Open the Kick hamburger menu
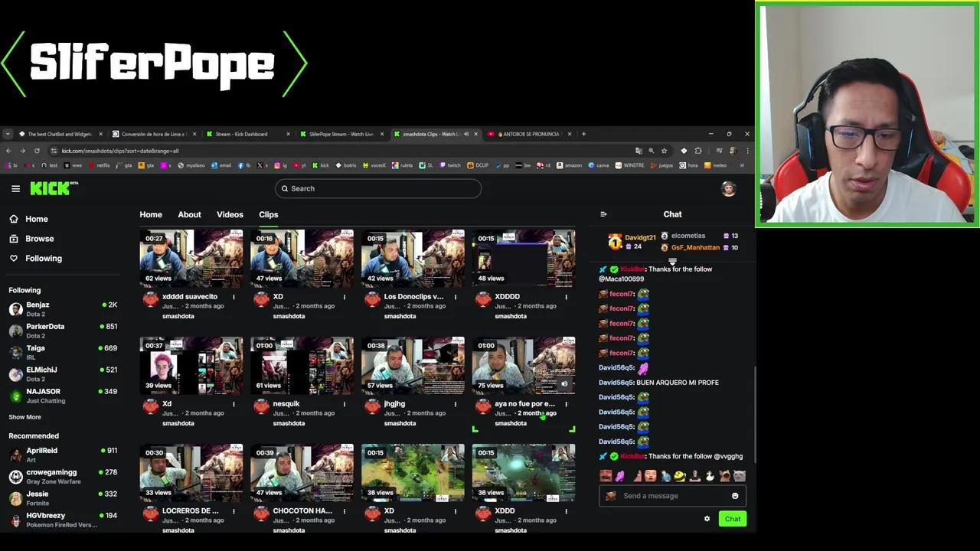The width and height of the screenshot is (980, 551). tap(15, 188)
